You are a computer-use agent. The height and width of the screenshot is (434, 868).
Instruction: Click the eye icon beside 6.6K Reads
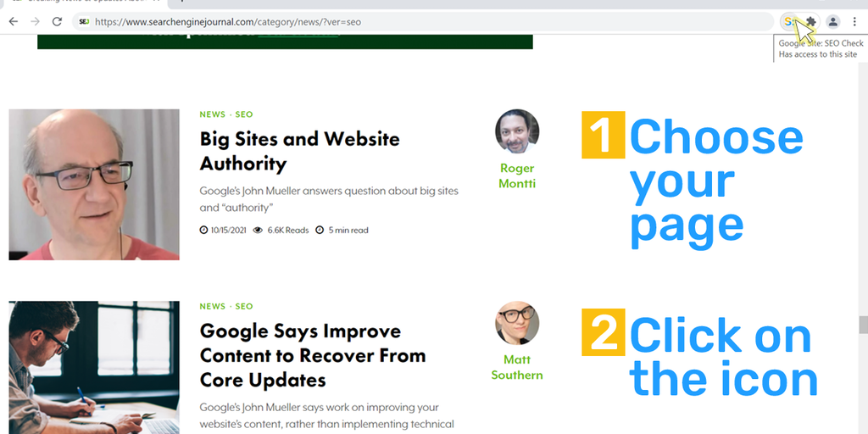(258, 231)
